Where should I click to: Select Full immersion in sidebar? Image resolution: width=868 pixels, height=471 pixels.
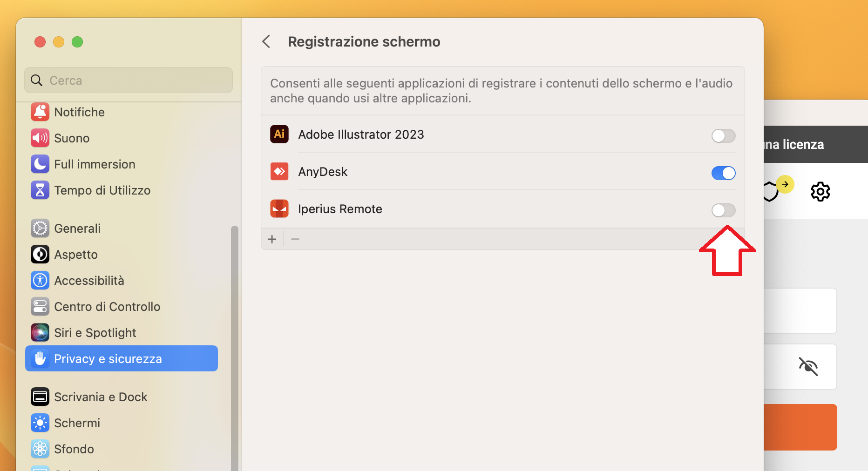tap(122, 164)
